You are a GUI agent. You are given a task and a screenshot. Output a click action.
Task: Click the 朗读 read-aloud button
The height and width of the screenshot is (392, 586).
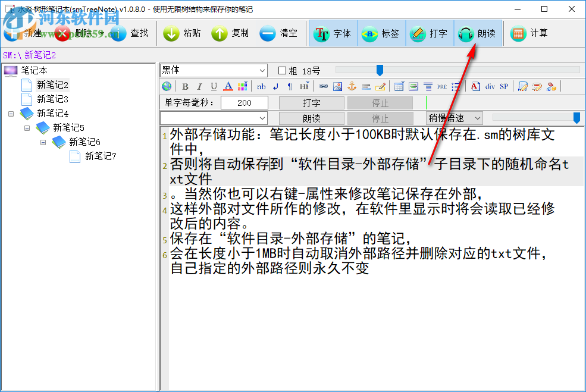[x=312, y=118]
